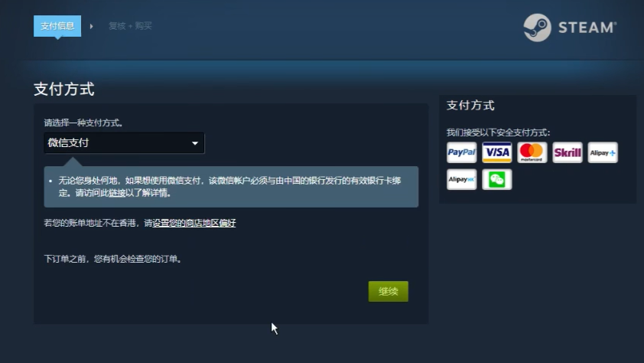Image resolution: width=644 pixels, height=363 pixels.
Task: Click the VISA card icon
Action: coord(497,152)
